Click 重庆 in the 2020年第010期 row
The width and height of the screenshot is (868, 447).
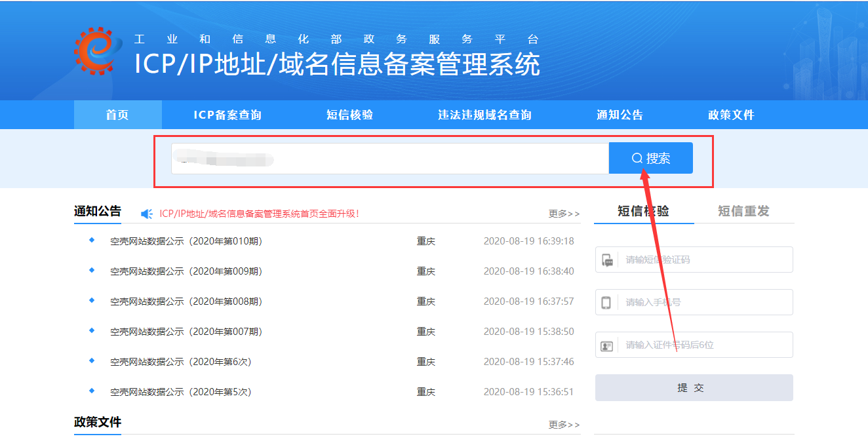click(x=426, y=241)
